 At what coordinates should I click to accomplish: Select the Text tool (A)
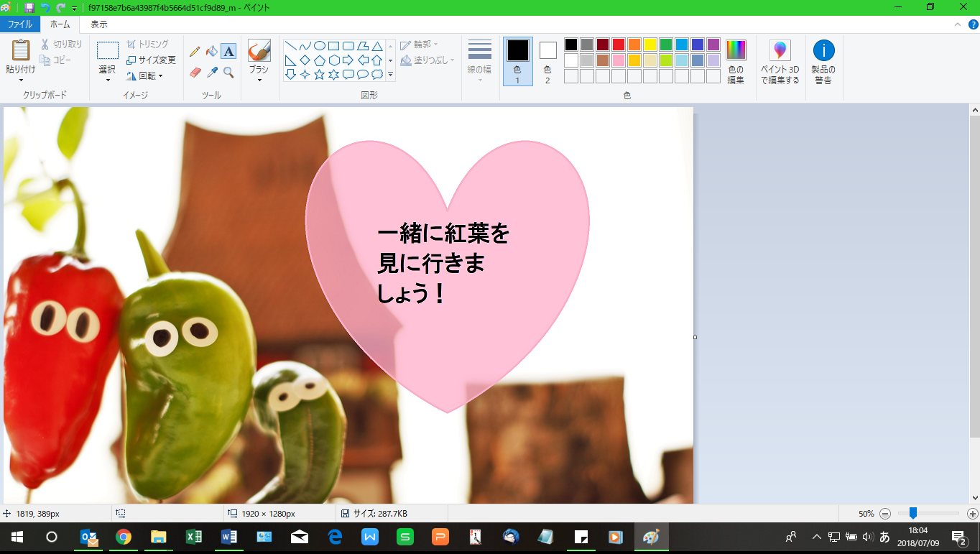point(228,51)
